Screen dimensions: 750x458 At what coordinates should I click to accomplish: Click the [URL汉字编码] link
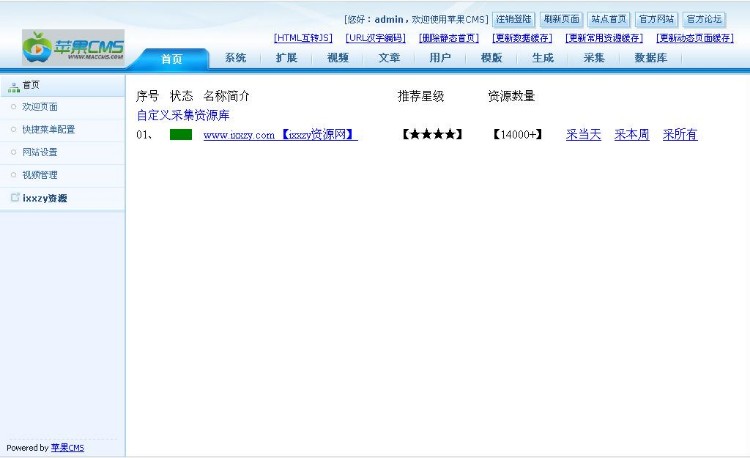click(x=375, y=38)
